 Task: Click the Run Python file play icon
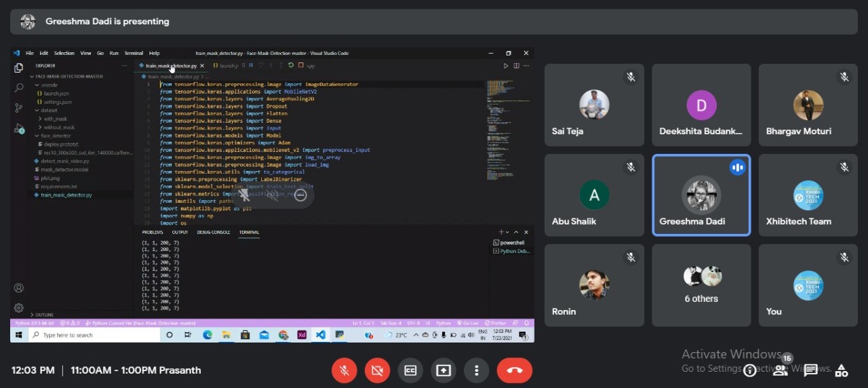[505, 66]
